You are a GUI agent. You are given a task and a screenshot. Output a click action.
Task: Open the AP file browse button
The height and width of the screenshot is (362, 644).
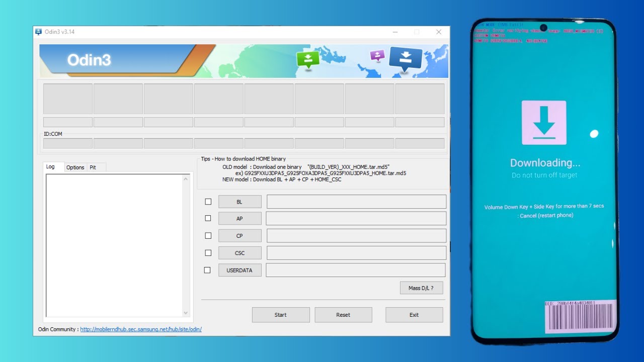pos(239,219)
